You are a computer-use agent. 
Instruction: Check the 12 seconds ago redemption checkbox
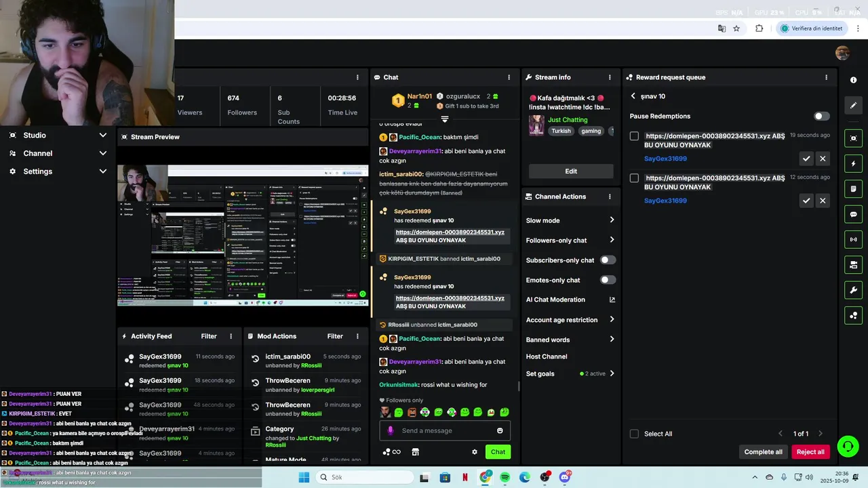(634, 178)
